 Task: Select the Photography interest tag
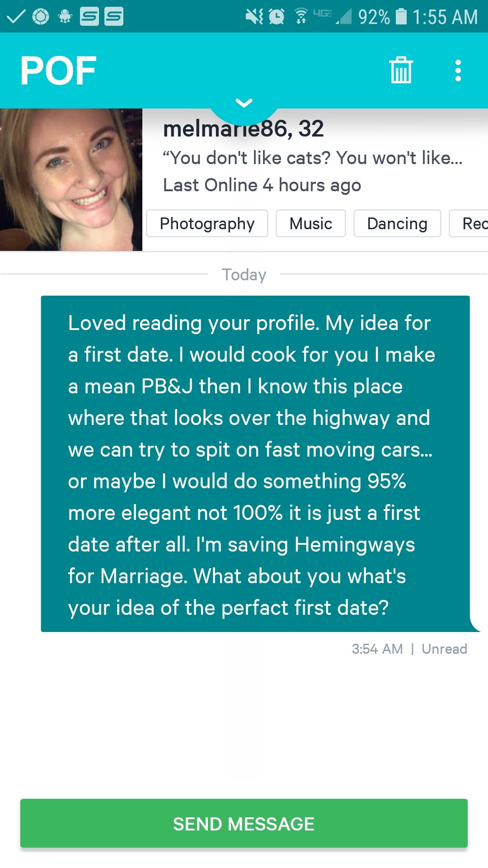click(207, 223)
